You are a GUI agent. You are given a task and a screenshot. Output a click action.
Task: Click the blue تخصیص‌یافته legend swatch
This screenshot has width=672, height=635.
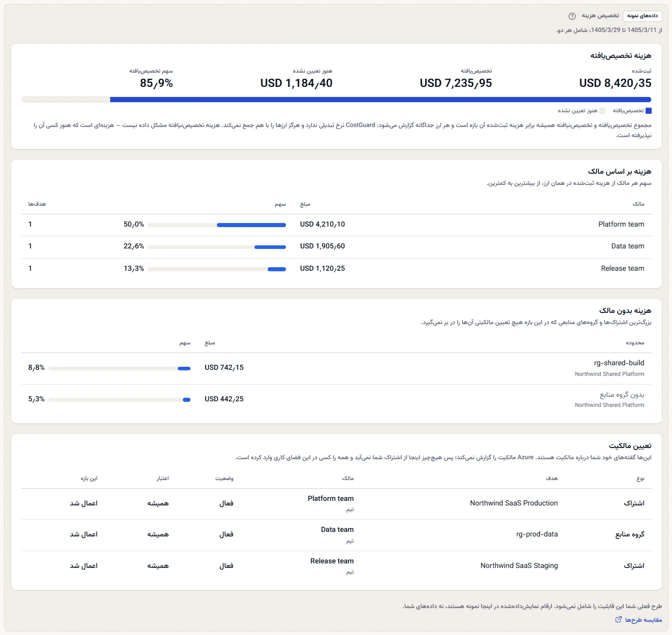pos(649,111)
